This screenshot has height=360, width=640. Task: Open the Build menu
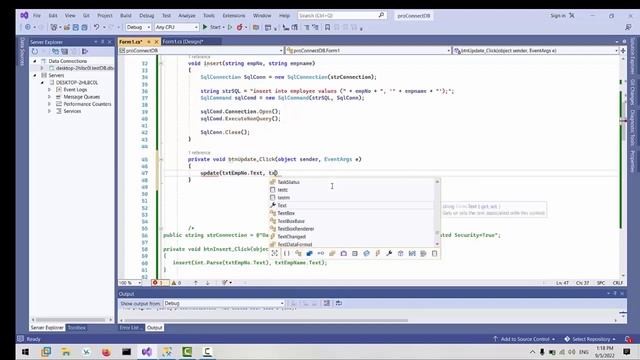[x=126, y=16]
